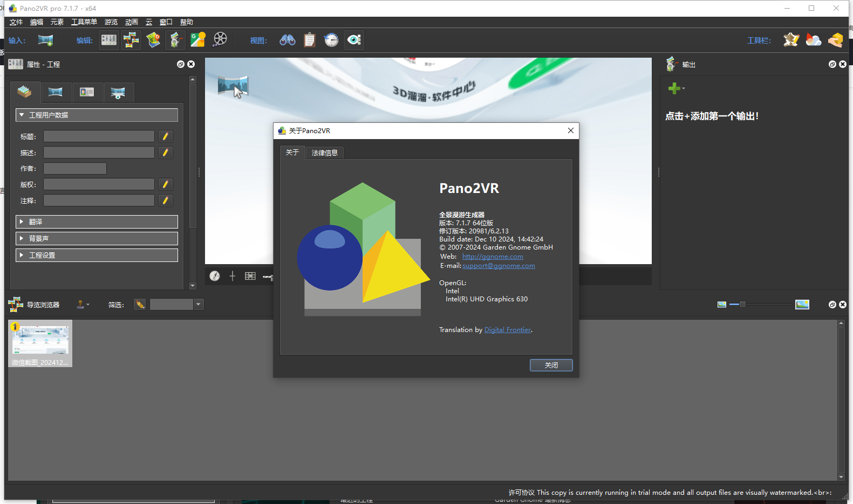Collapse the 工程用户数据 section

pyautogui.click(x=97, y=115)
